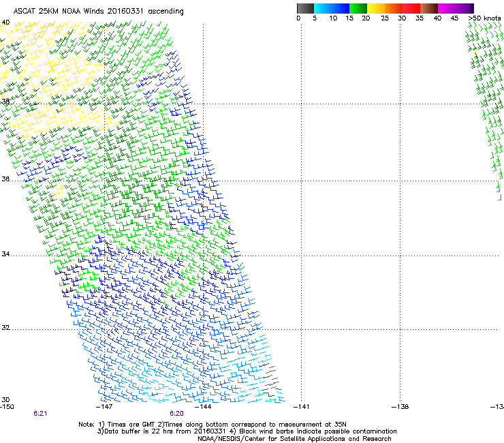Click the purple time stamp '6:20'
The height and width of the screenshot is (443, 504).
pyautogui.click(x=177, y=414)
